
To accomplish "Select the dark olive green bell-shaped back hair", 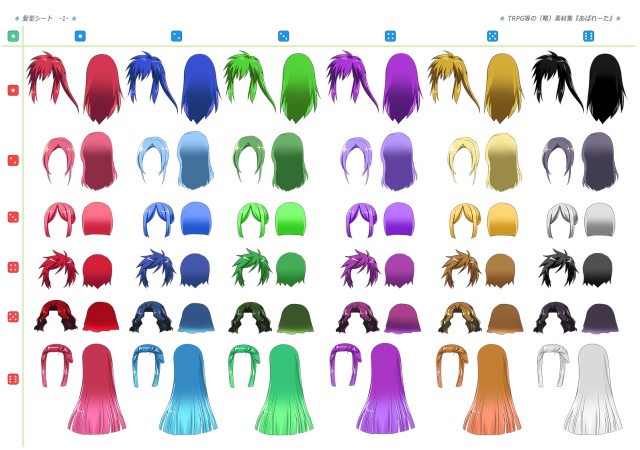I will point(296,319).
